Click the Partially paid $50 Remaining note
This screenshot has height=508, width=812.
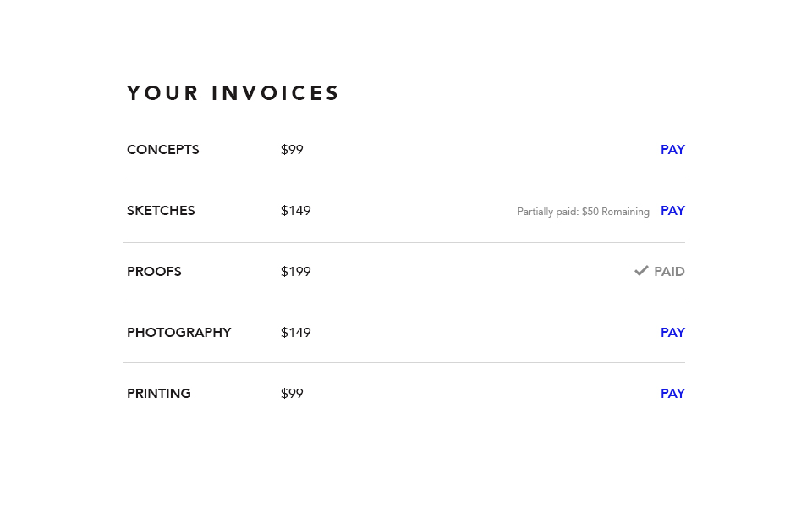pyautogui.click(x=583, y=212)
